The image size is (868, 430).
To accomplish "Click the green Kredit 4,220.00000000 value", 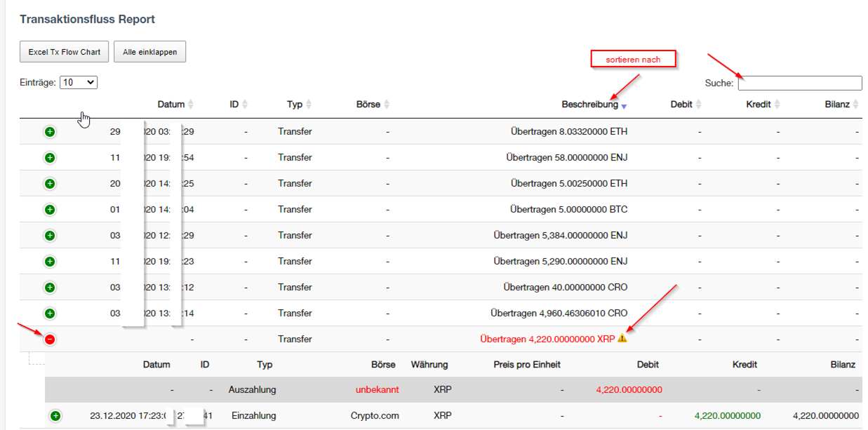I will (x=727, y=416).
